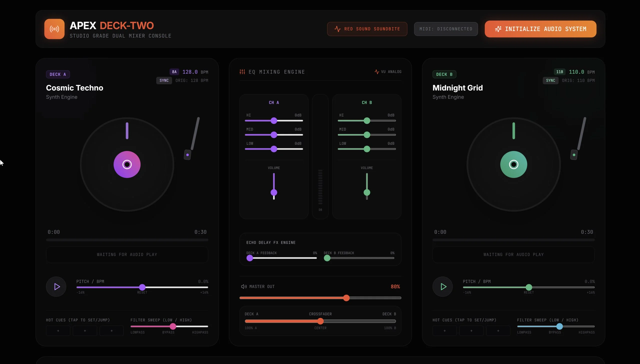The image size is (640, 364).
Task: Click CH A LOW EQ slider handle
Action: 274,149
